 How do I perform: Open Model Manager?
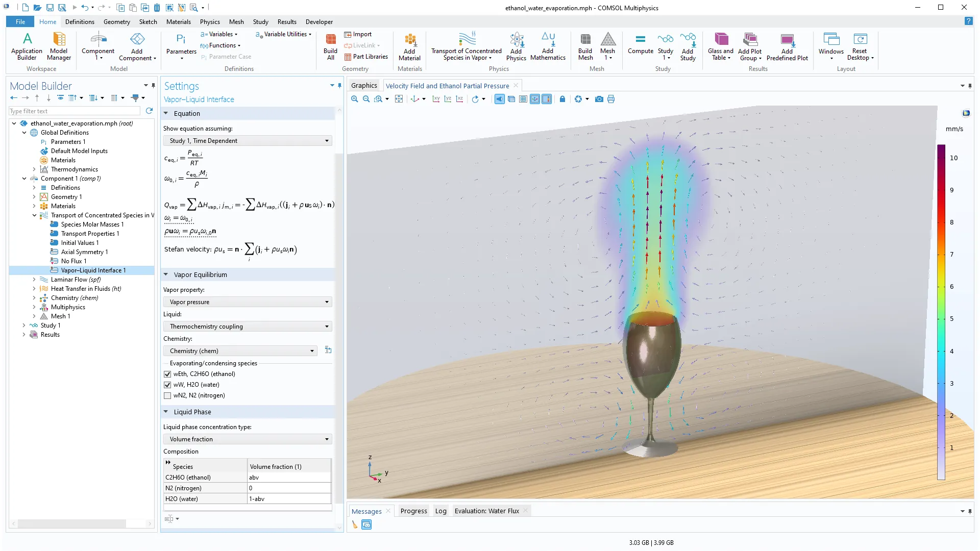pyautogui.click(x=59, y=46)
